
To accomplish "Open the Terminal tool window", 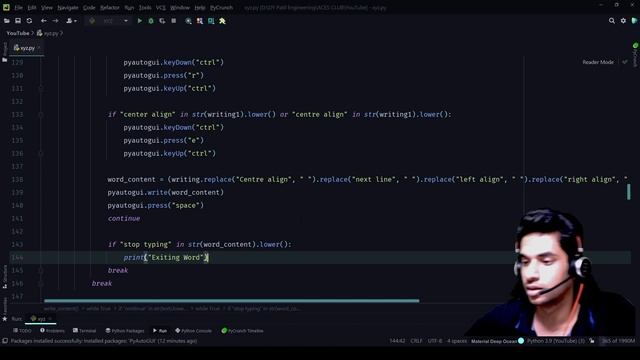I will 84,331.
